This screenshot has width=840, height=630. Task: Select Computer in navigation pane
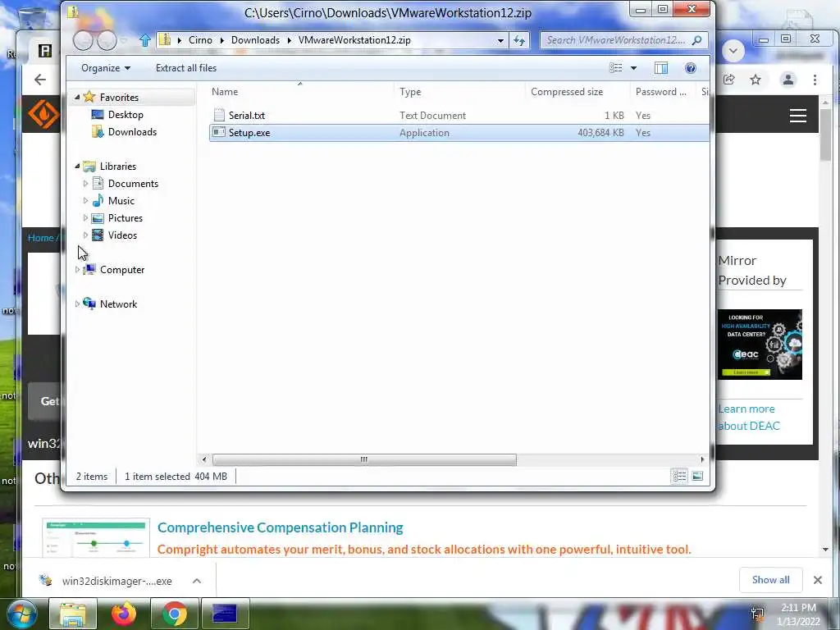[x=122, y=269]
